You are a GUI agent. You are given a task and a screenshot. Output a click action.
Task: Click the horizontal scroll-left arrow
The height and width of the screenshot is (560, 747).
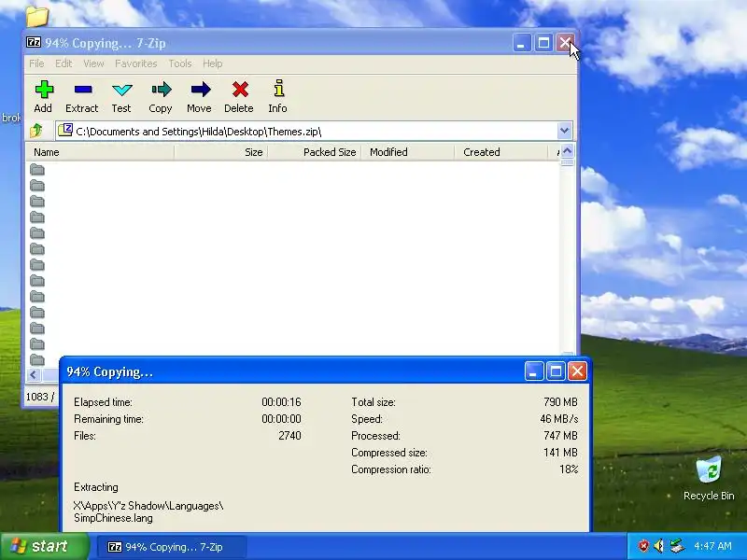tap(34, 375)
